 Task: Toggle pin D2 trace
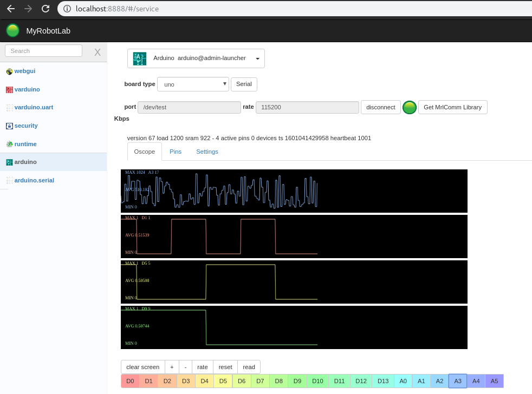167,381
